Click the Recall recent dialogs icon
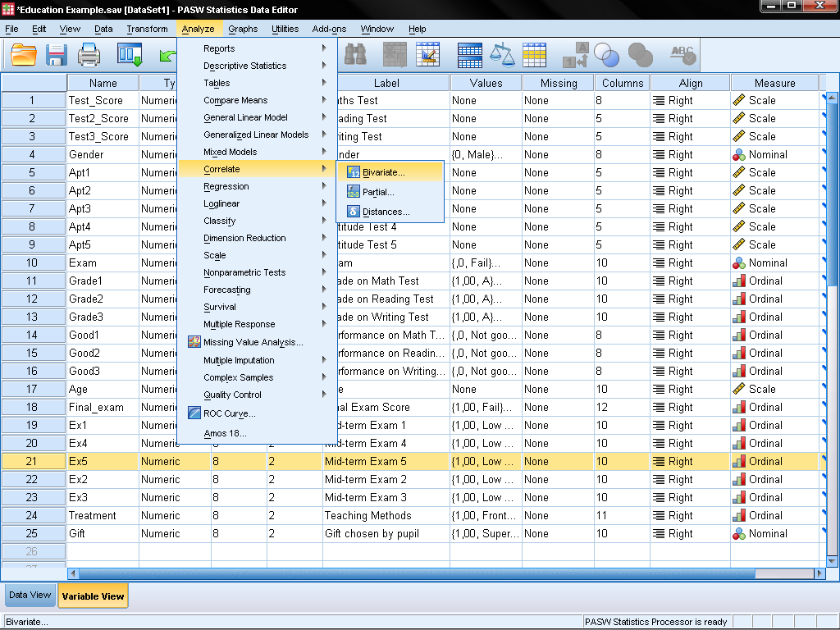The image size is (840, 630). click(130, 55)
